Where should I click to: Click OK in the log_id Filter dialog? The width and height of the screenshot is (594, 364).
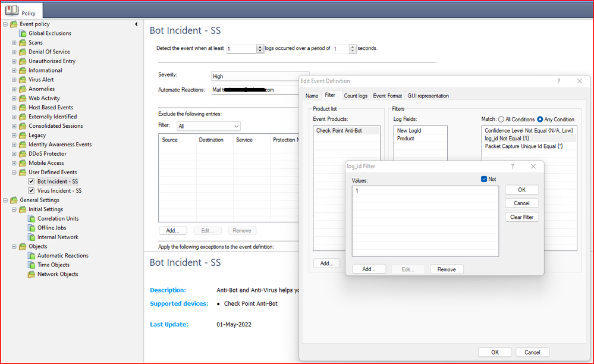point(521,190)
